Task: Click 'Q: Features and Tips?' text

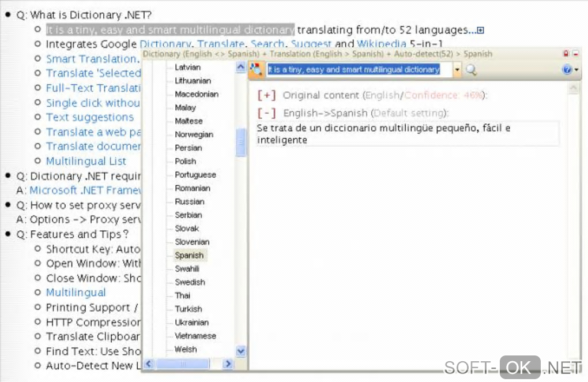Action: [x=73, y=234]
